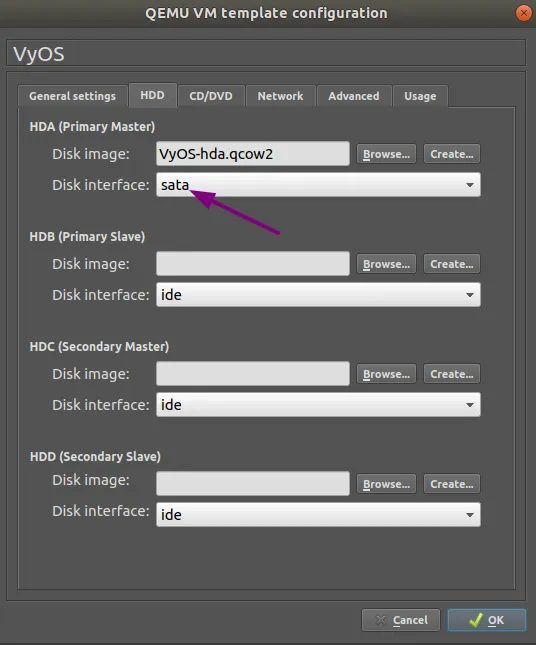Viewport: 536px width, 645px height.
Task: Click the HDC disk image field
Action: click(x=253, y=374)
